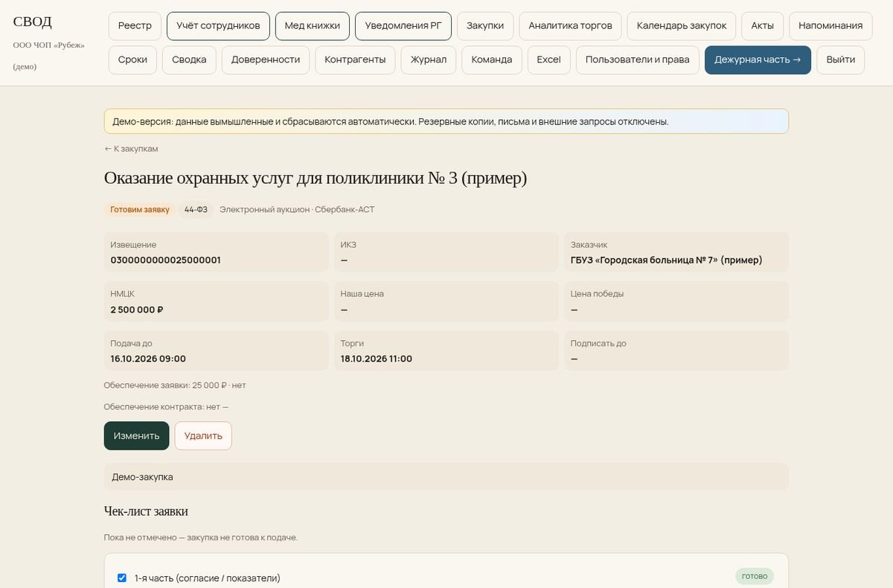
Task: Open Напоминания page
Action: point(830,25)
